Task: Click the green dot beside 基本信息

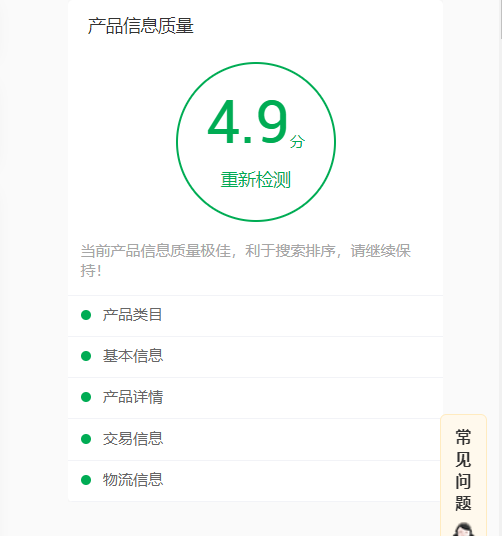Action: [x=86, y=356]
